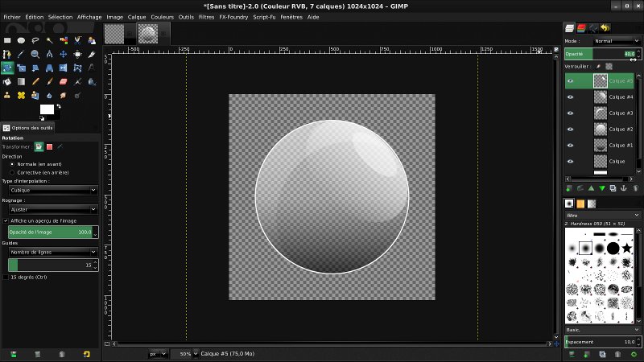This screenshot has width=644, height=362.
Task: Select the Text tool
Action: coord(92,68)
